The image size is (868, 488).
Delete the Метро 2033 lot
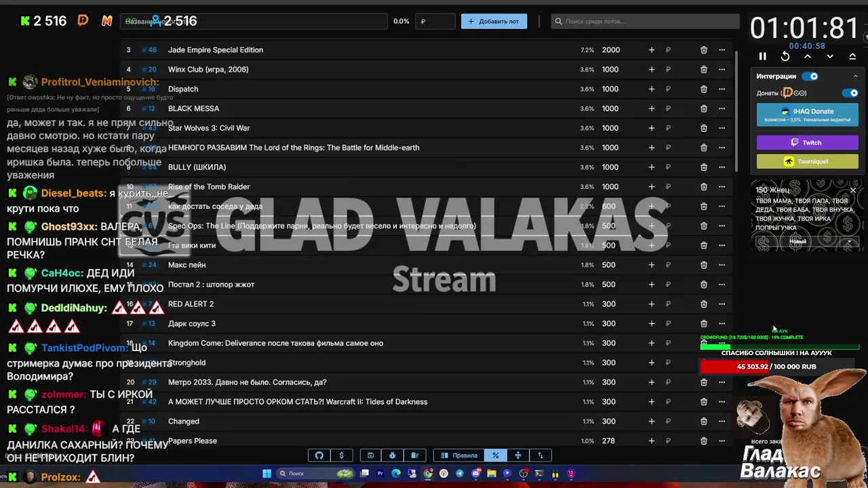tap(704, 382)
